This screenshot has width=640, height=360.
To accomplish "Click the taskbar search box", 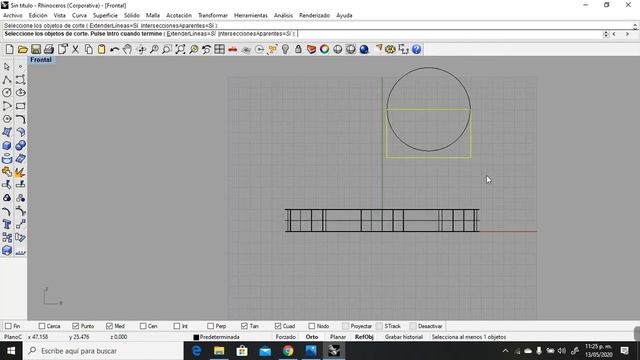I will [103, 351].
